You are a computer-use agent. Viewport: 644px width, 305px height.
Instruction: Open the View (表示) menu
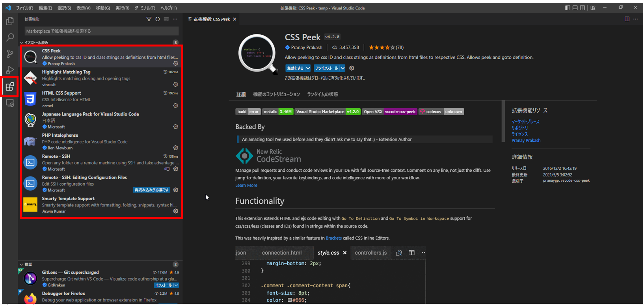click(x=83, y=8)
